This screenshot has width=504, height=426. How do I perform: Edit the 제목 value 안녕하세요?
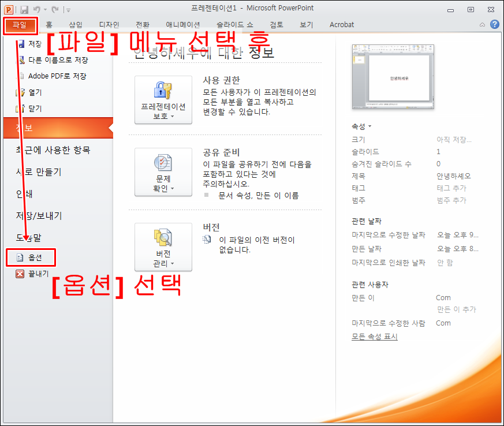454,176
